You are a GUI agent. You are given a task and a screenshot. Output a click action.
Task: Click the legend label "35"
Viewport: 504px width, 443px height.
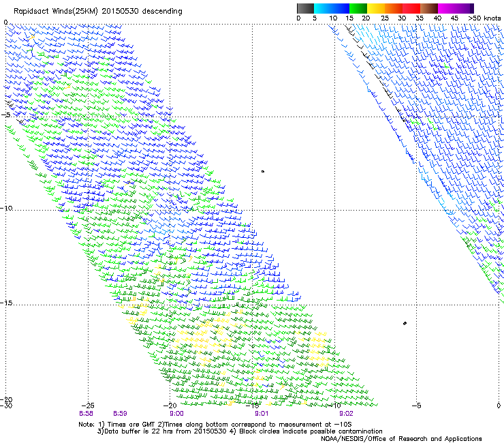tap(420, 18)
